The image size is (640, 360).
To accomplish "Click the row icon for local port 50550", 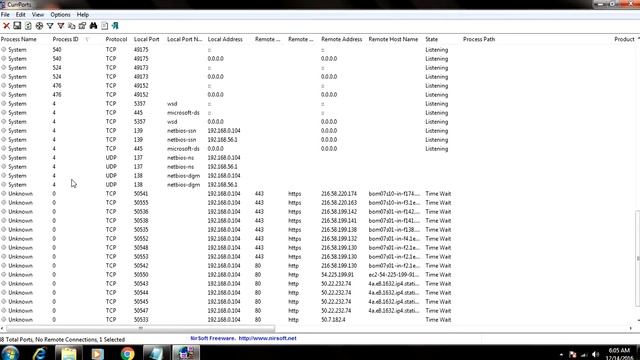I will 4,274.
